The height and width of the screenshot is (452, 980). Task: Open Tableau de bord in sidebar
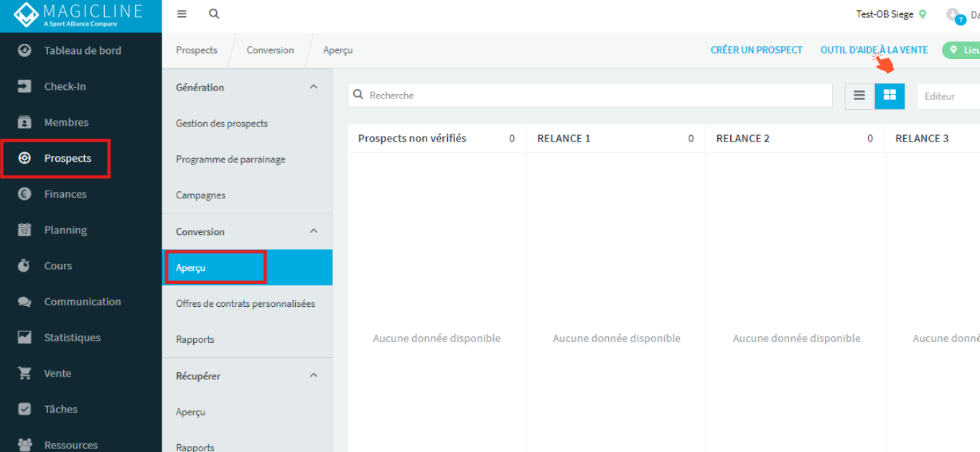point(83,50)
